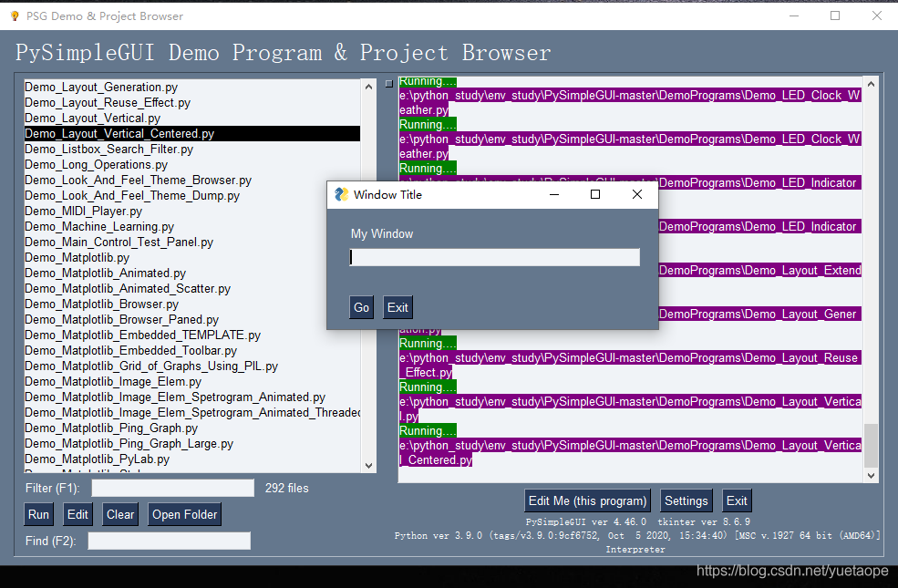
Task: Maximize the Window Title dialog
Action: (595, 194)
